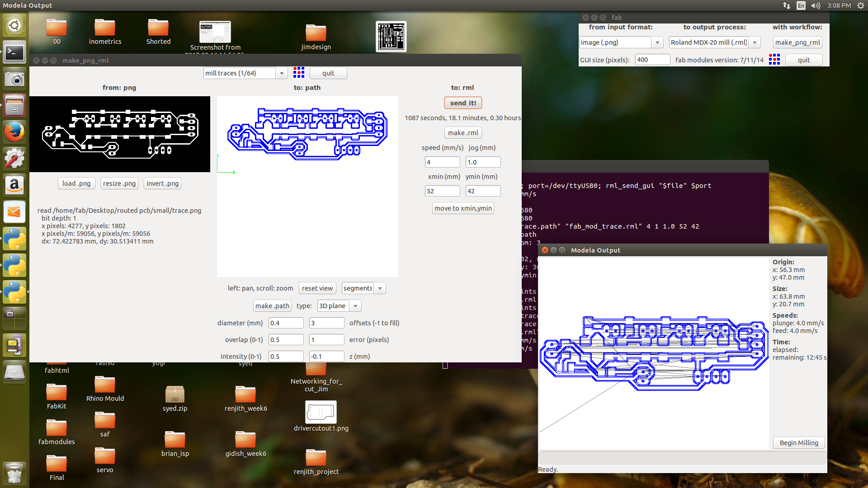Screen dimensions: 868x488
Task: Click the fab modules colored dots logo
Action: click(774, 60)
